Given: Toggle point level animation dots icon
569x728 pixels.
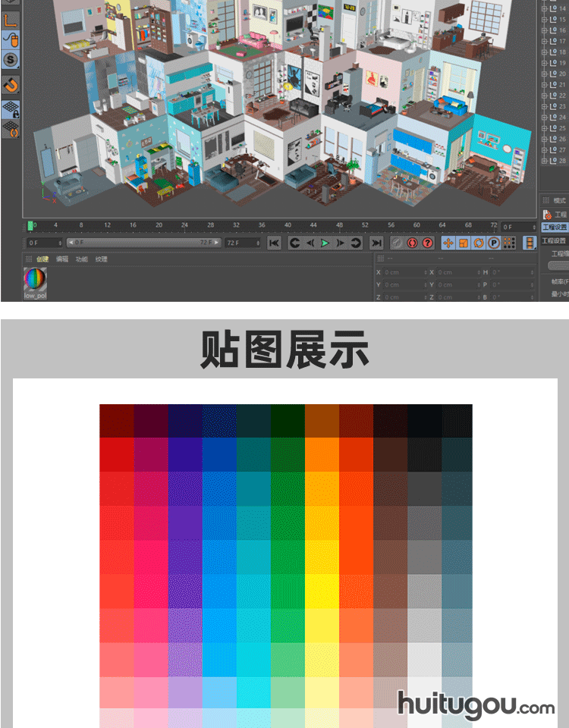Looking at the screenshot, I should pyautogui.click(x=510, y=243).
